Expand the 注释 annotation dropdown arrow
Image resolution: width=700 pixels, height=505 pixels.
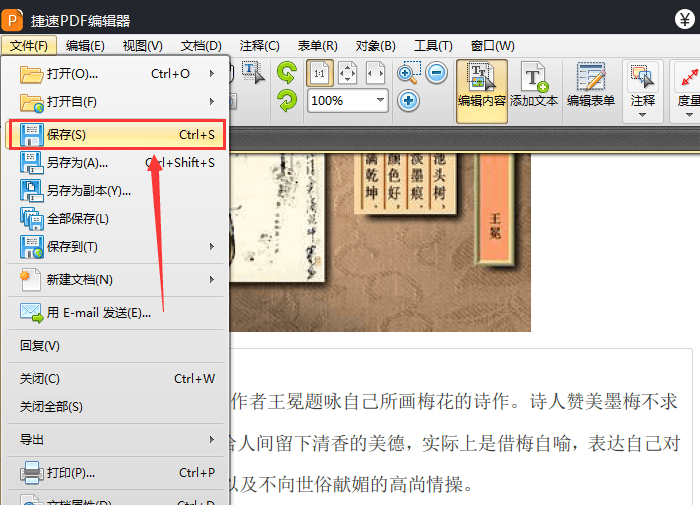(642, 115)
